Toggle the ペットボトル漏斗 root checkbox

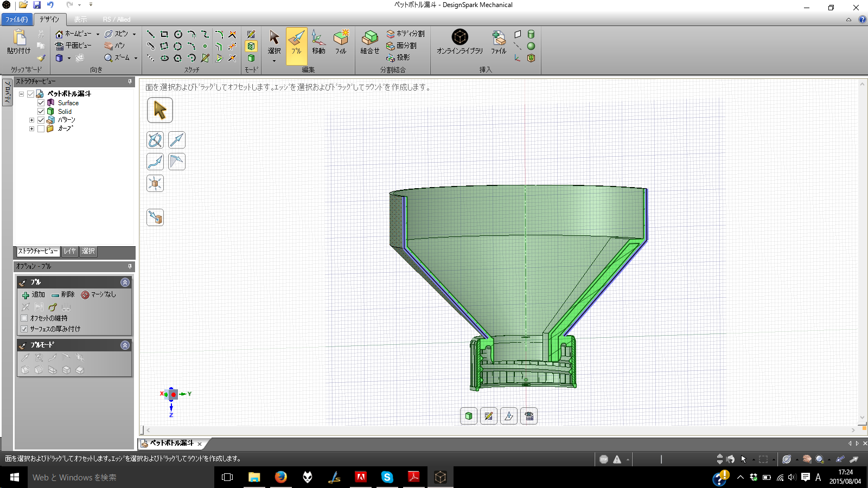click(x=31, y=94)
